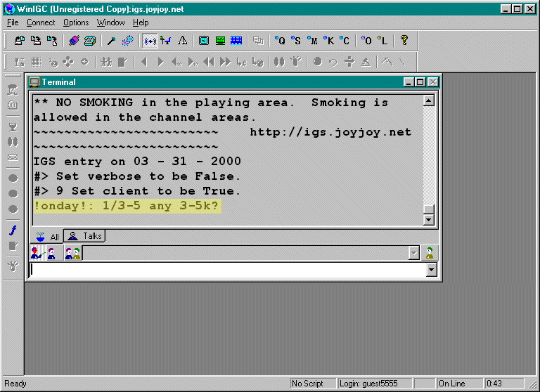Click the Q toolbar icon
Viewport: 540px width, 392px height.
279,41
